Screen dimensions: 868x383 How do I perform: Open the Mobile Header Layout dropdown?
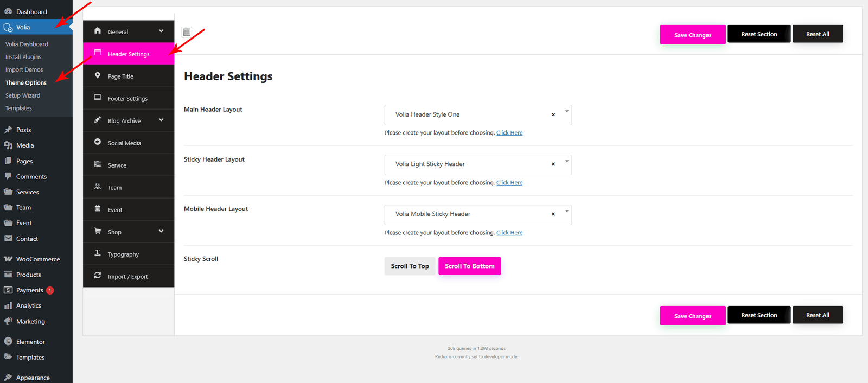click(567, 212)
